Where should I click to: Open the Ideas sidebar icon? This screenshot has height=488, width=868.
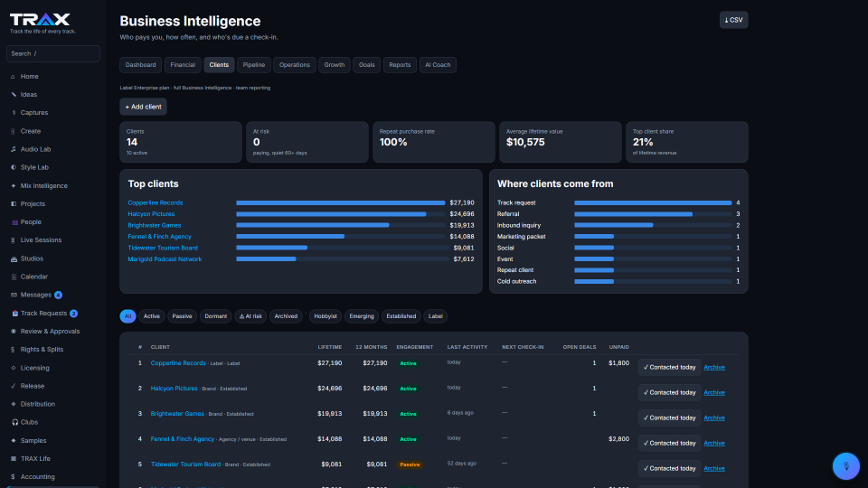(14, 95)
